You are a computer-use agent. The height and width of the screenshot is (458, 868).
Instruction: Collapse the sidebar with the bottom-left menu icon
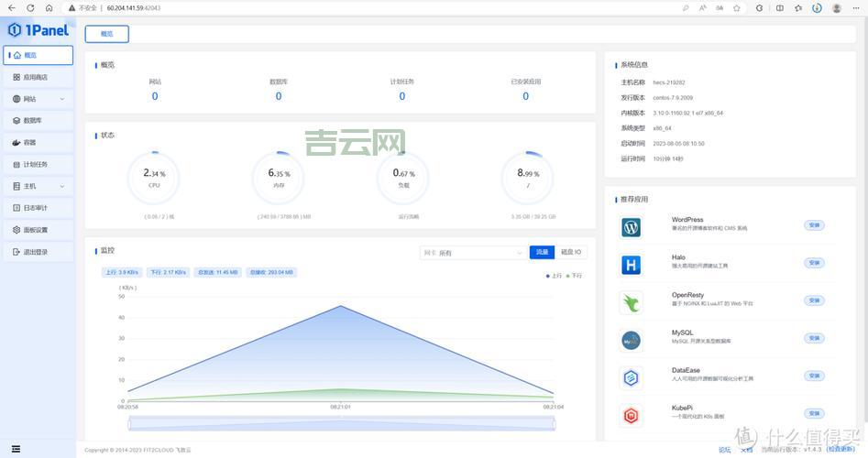tap(16, 449)
